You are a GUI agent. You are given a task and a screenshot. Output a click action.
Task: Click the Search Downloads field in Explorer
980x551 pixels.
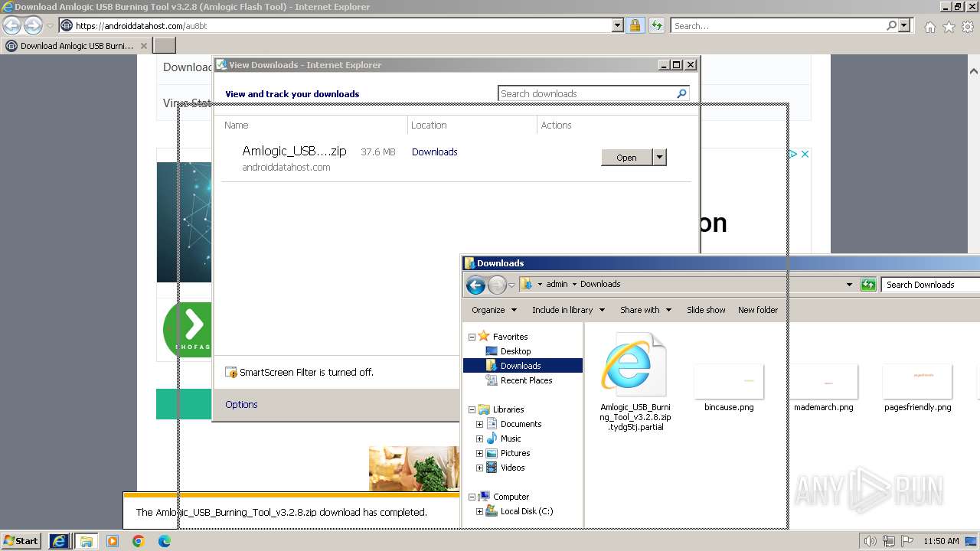tap(931, 285)
